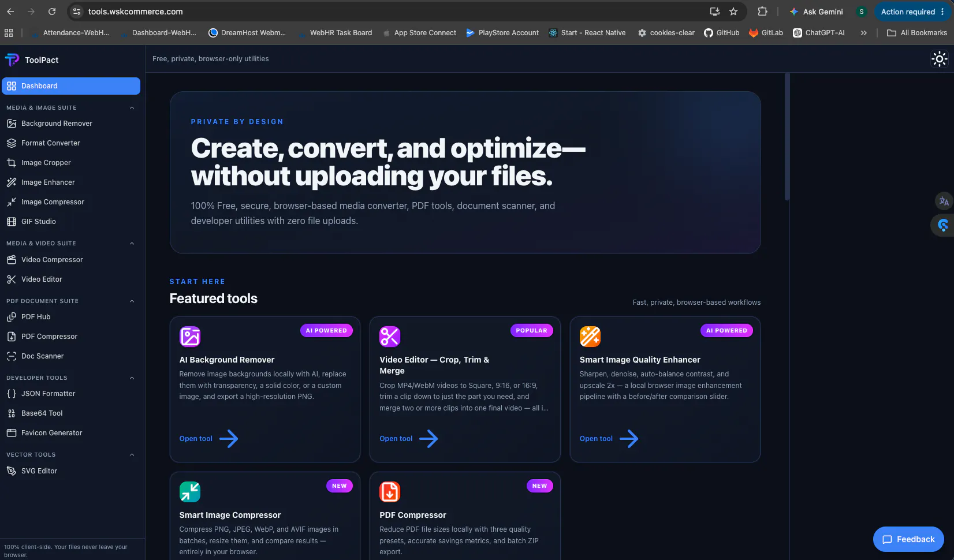Open Image Compressor from the sidebar
954x560 pixels.
tap(71, 202)
